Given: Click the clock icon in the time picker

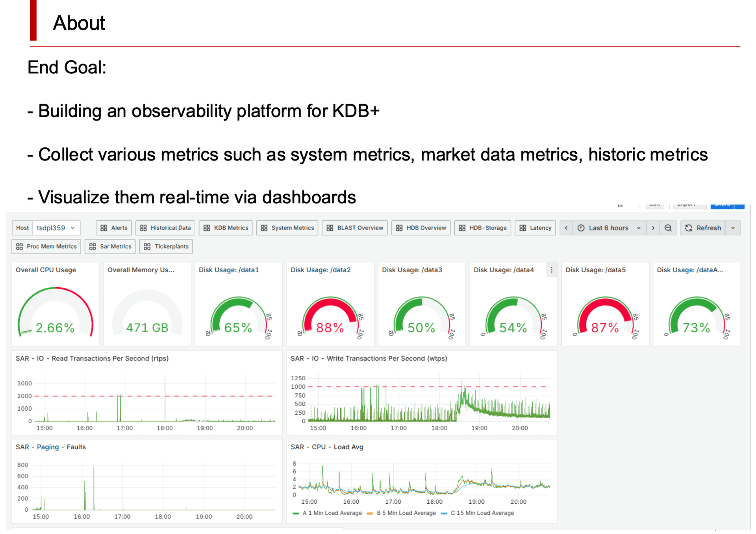Looking at the screenshot, I should (581, 228).
